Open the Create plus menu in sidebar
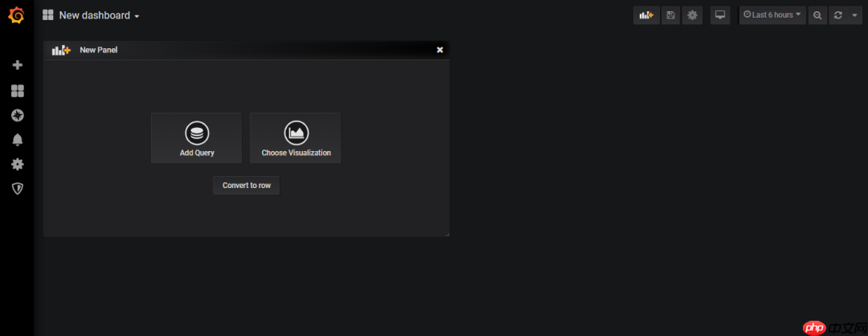Image resolution: width=868 pixels, height=336 pixels. pos(17,65)
